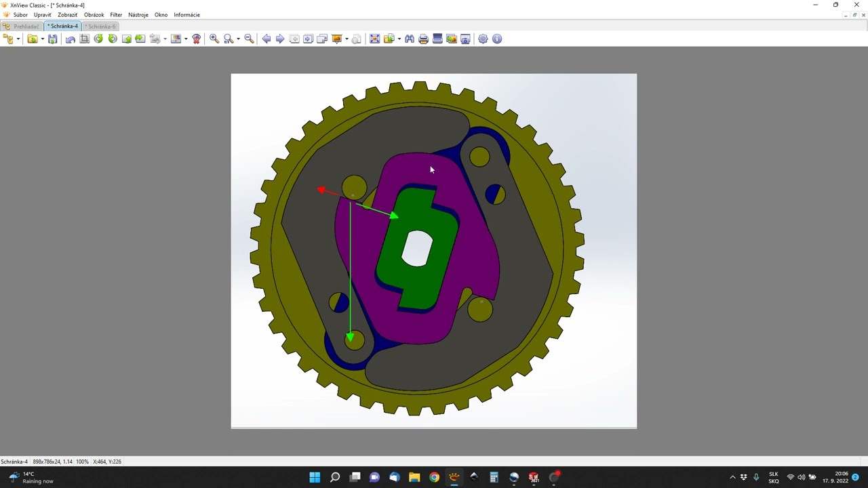Image resolution: width=868 pixels, height=488 pixels.
Task: Click the scanner acquire icon
Action: click(437, 39)
